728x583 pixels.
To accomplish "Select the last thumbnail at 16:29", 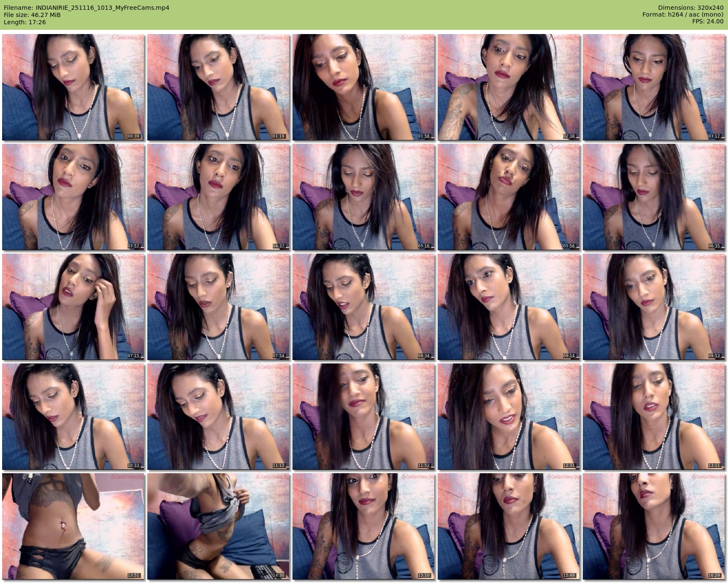I will point(654,526).
